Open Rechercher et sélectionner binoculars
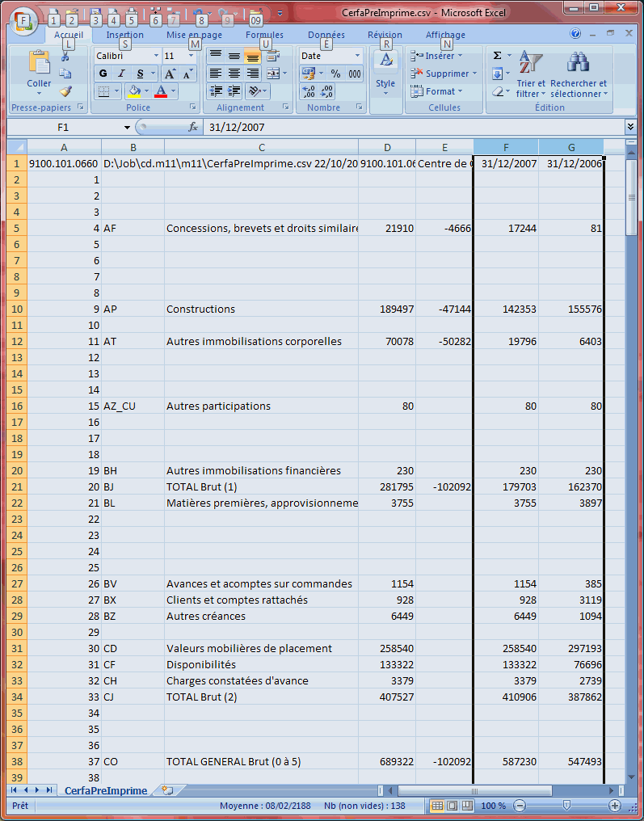This screenshot has width=644, height=821. click(x=578, y=75)
